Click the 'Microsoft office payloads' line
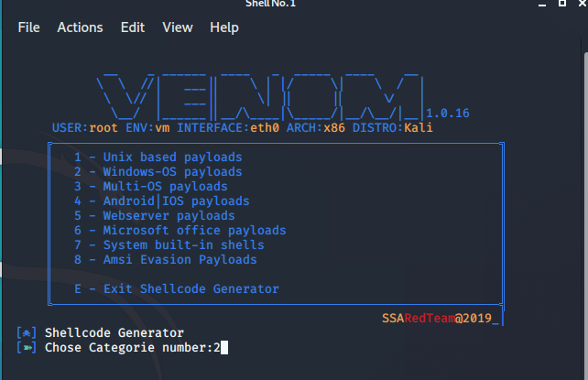 tap(180, 230)
